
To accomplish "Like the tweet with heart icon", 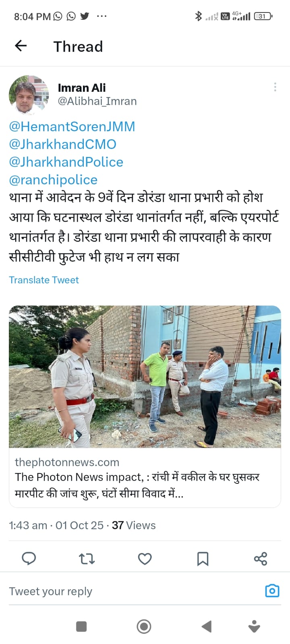I will click(145, 559).
